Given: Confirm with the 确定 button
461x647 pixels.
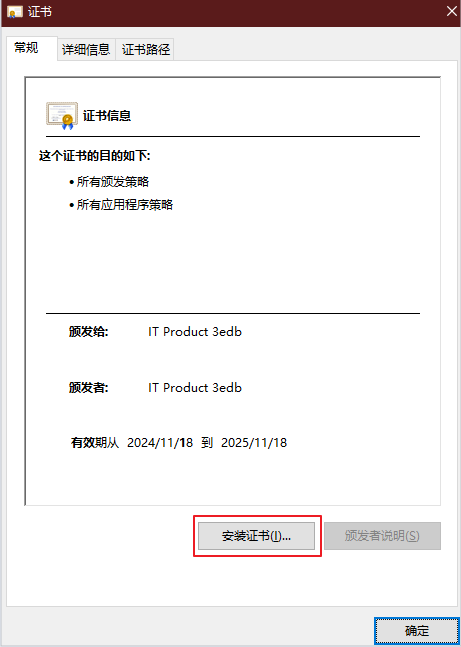Looking at the screenshot, I should [417, 631].
